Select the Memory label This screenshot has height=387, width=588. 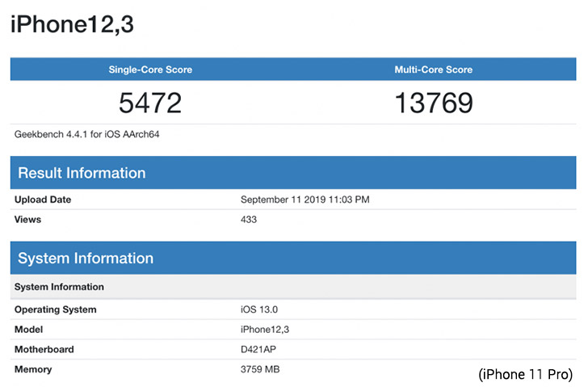tap(33, 369)
